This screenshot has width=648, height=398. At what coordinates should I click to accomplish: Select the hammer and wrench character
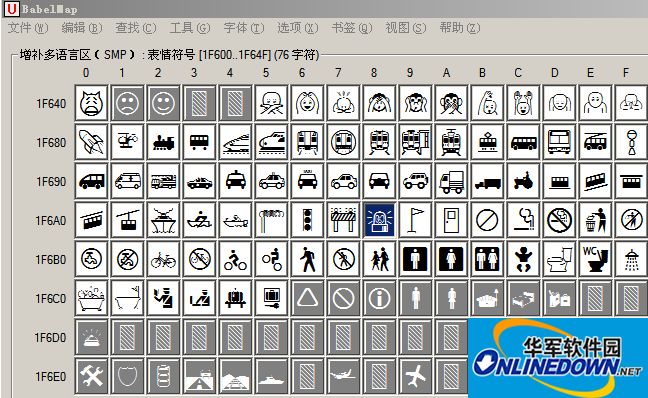click(91, 377)
